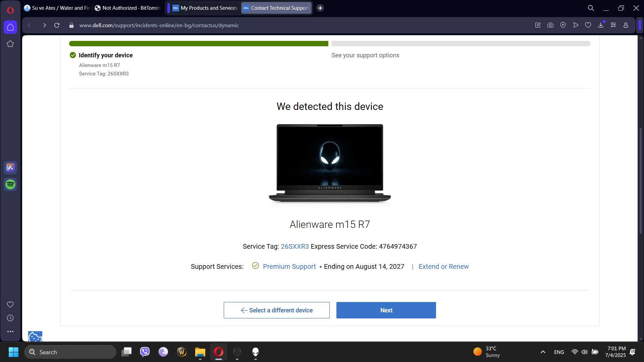Add page to bookmarks heart icon

[588, 25]
